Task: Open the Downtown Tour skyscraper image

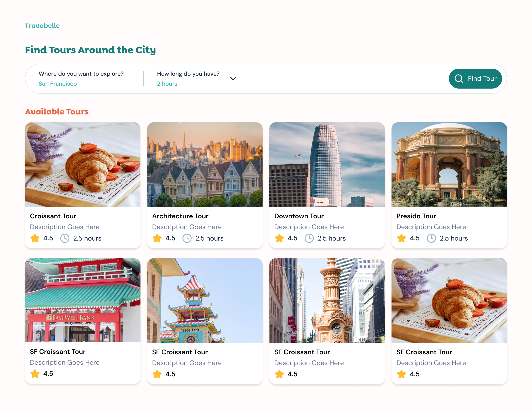Action: tap(327, 164)
